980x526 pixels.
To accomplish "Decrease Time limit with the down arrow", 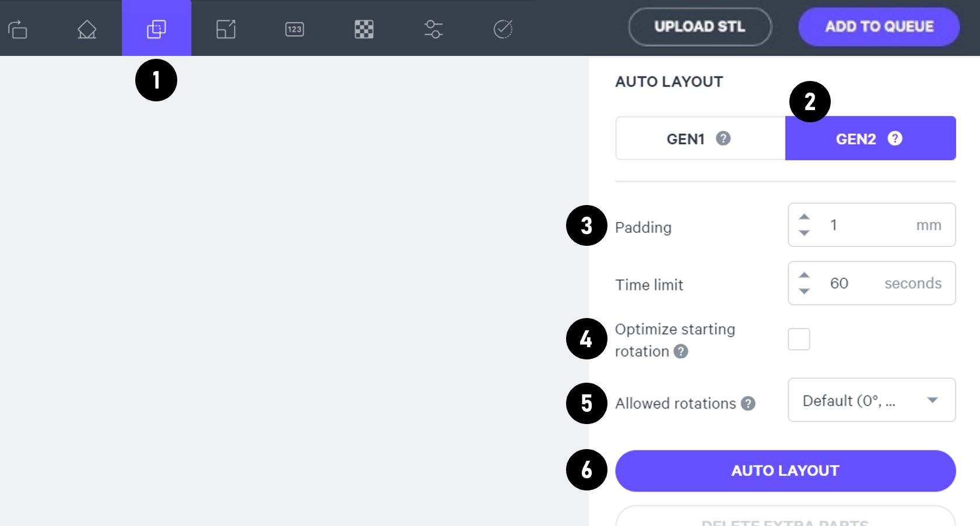I will click(804, 291).
